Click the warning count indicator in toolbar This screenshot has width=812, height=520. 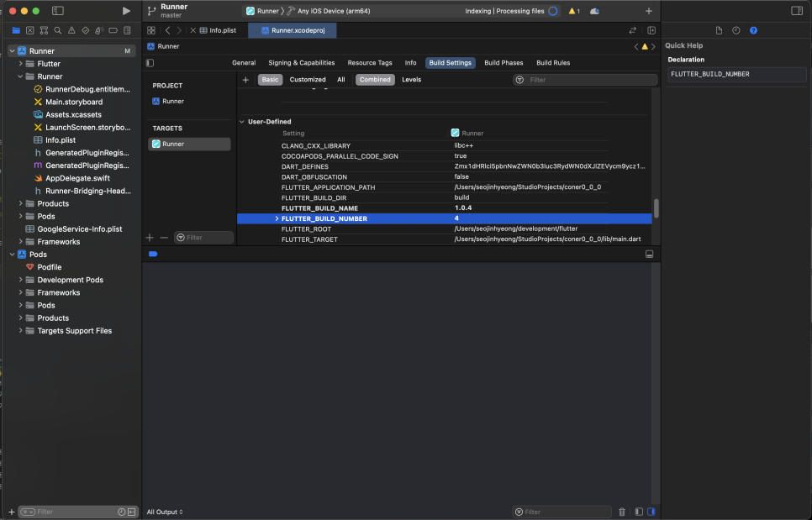[x=574, y=11]
